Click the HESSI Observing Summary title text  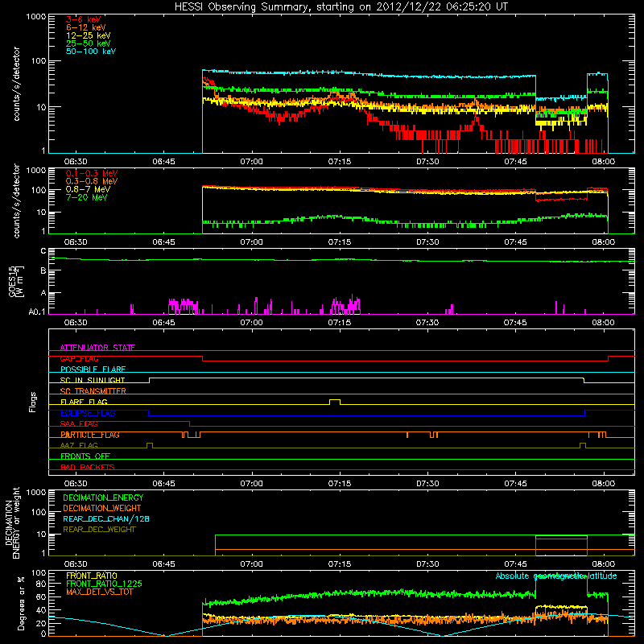coord(341,7)
